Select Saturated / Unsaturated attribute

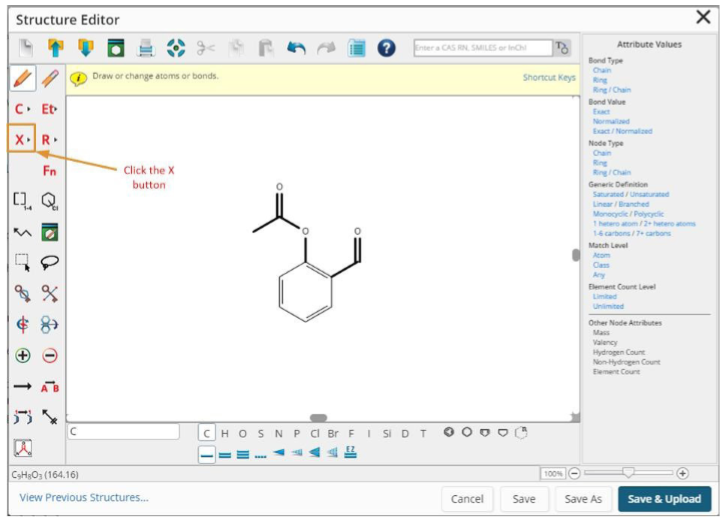[631, 194]
